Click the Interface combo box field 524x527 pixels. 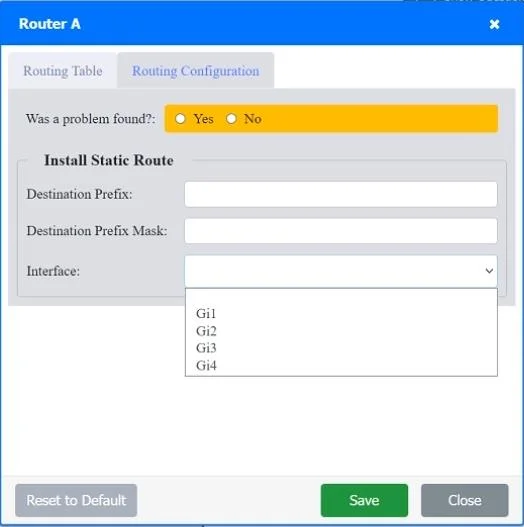341,271
